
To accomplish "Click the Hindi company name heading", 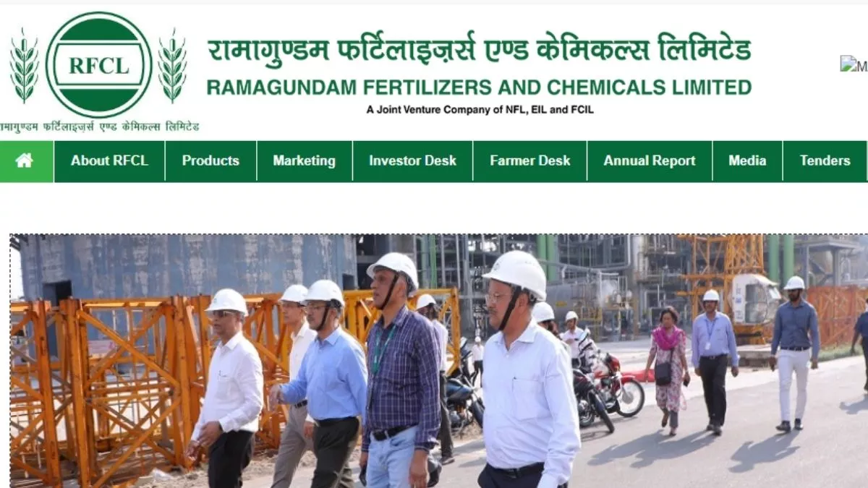I will 479,50.
